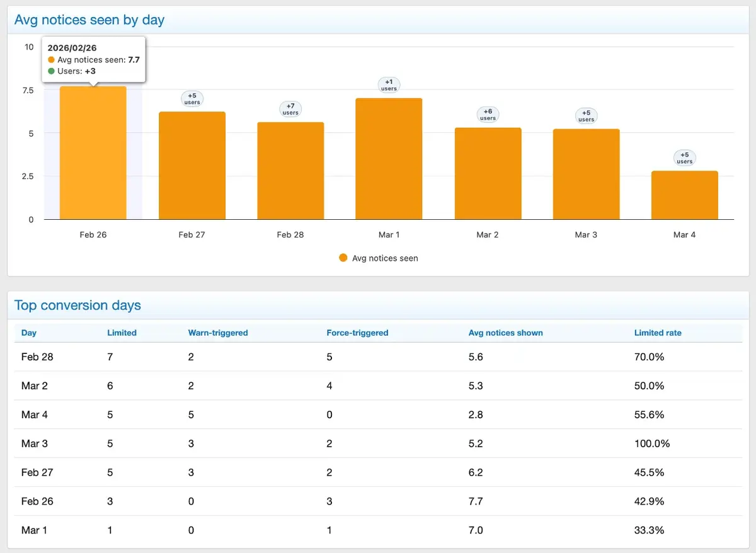The height and width of the screenshot is (553, 756).
Task: Toggle the Avg notices seen legend item
Action: (x=385, y=258)
